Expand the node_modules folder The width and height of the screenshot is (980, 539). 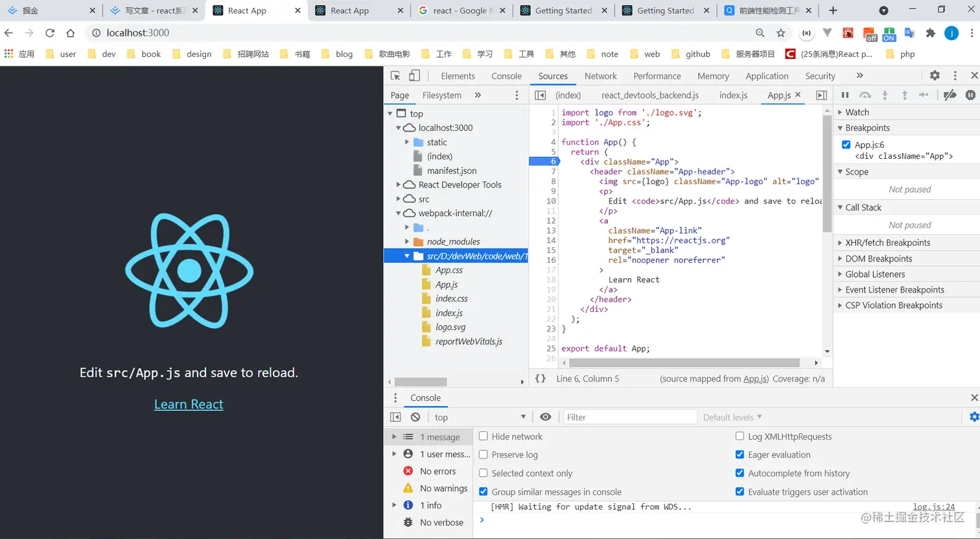pyautogui.click(x=407, y=242)
